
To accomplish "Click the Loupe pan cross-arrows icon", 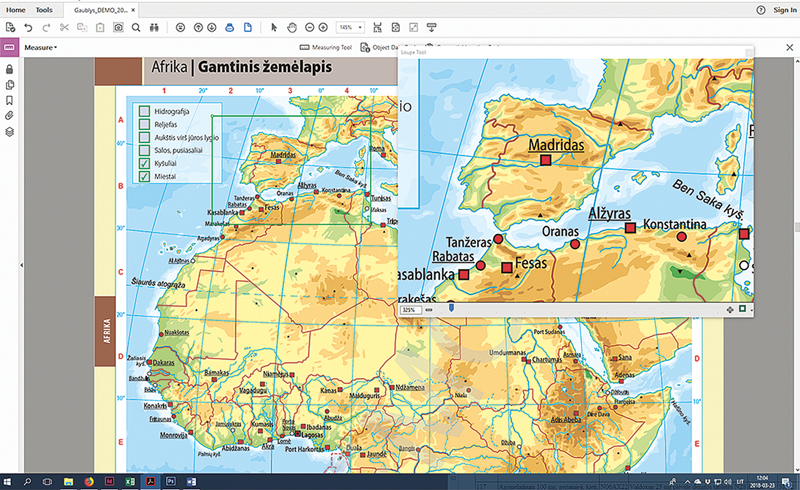I will point(730,309).
